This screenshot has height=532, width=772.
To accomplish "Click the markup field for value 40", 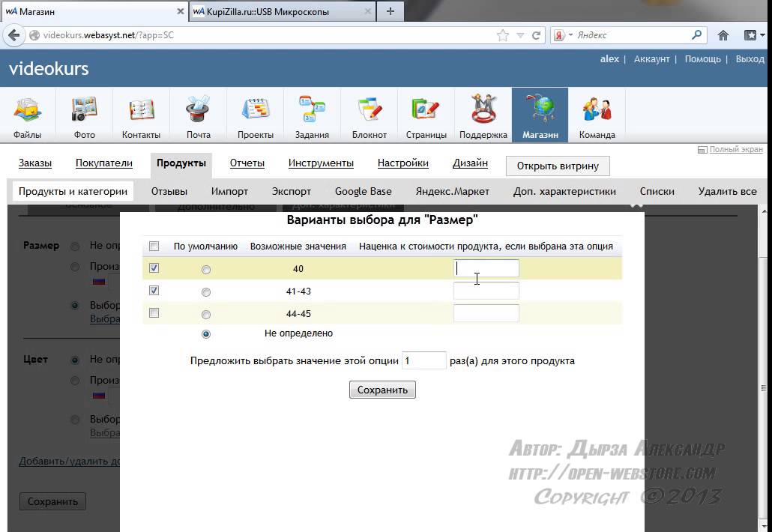I will pos(486,268).
